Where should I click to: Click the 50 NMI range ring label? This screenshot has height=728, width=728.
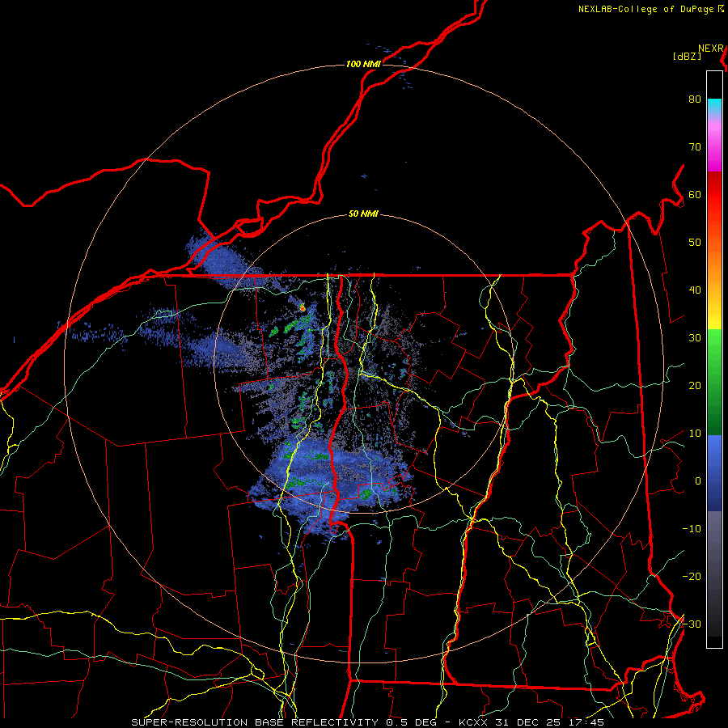pyautogui.click(x=363, y=214)
